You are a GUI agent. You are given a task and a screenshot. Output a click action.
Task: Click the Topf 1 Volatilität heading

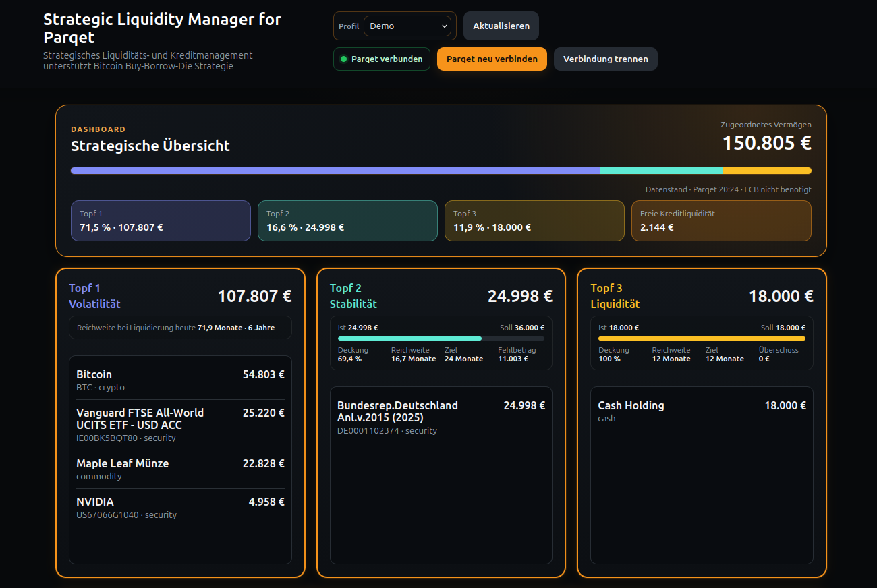[94, 296]
